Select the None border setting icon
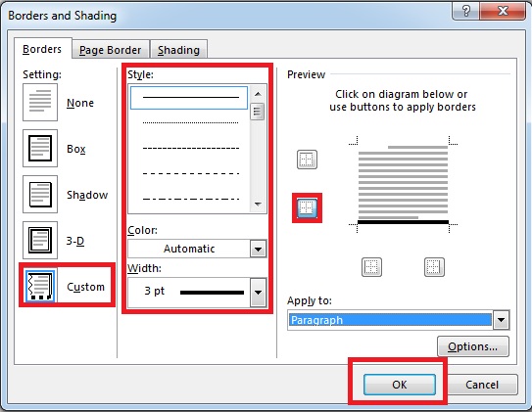 pos(40,103)
